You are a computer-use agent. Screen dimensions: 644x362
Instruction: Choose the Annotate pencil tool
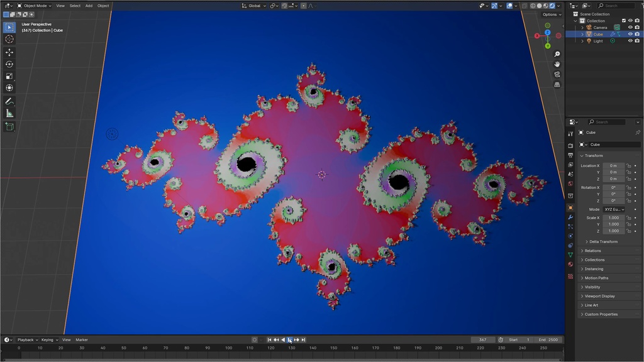pos(9,101)
